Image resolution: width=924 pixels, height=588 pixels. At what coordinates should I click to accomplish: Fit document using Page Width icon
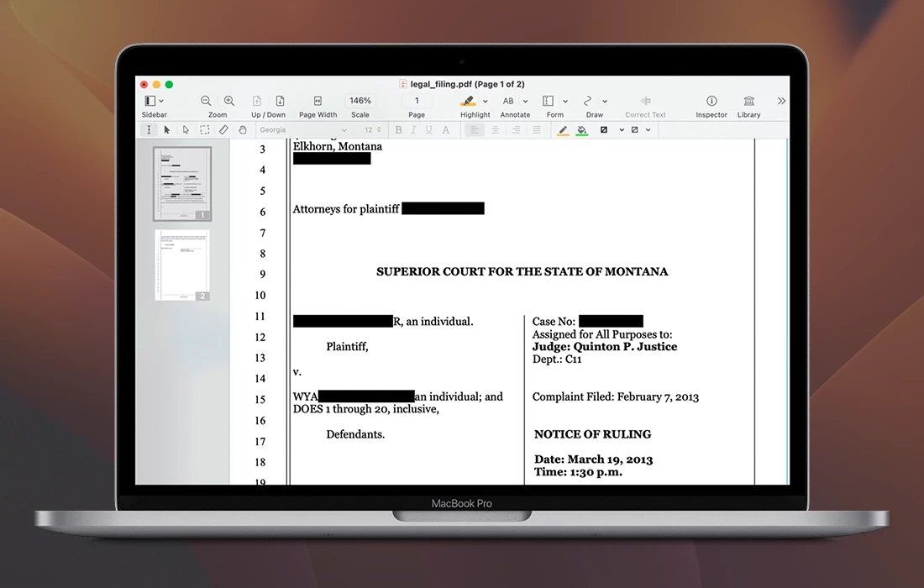point(318,101)
